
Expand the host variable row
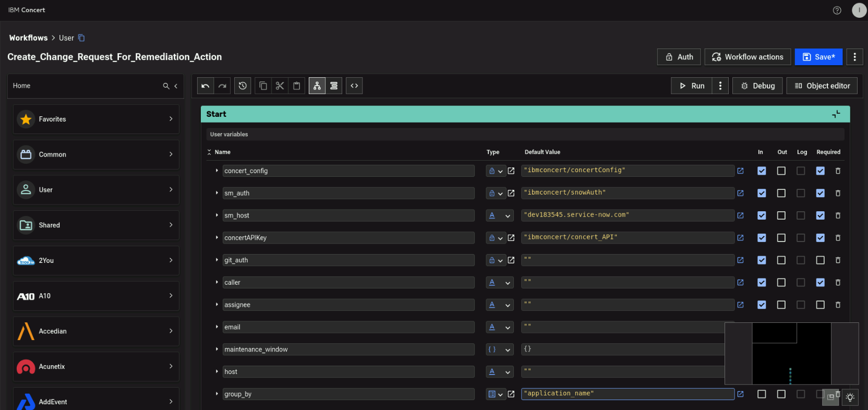click(x=217, y=371)
